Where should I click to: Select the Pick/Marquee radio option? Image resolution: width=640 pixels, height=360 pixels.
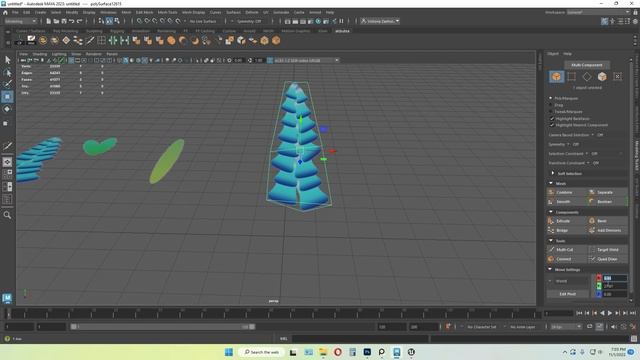click(x=551, y=98)
